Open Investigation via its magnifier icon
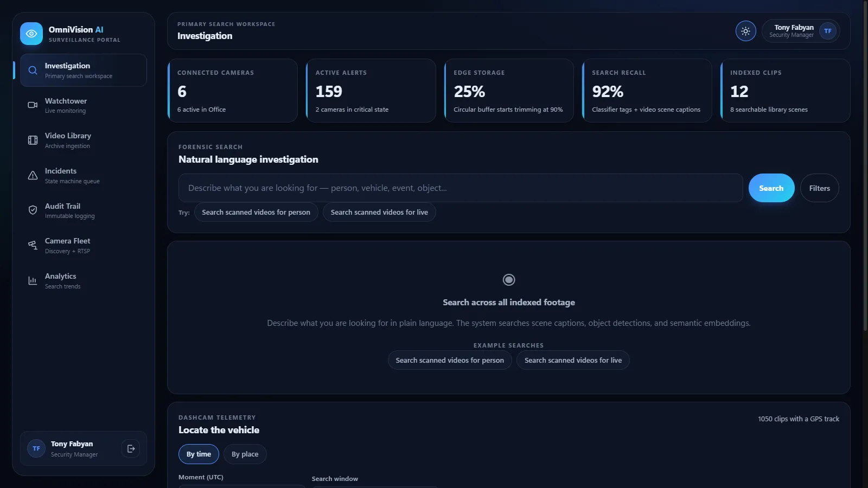The height and width of the screenshot is (488, 868). [33, 70]
